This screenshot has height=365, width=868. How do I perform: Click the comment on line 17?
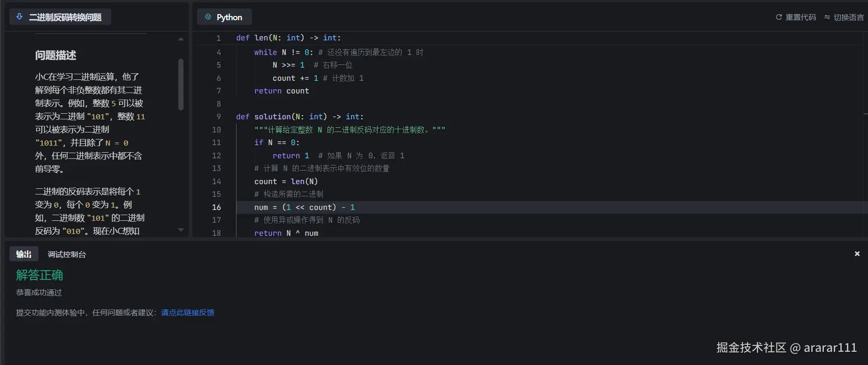[307, 220]
